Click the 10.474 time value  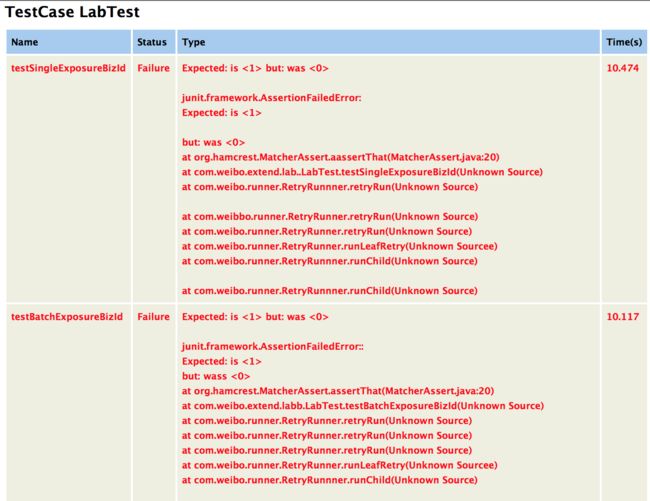click(x=623, y=68)
